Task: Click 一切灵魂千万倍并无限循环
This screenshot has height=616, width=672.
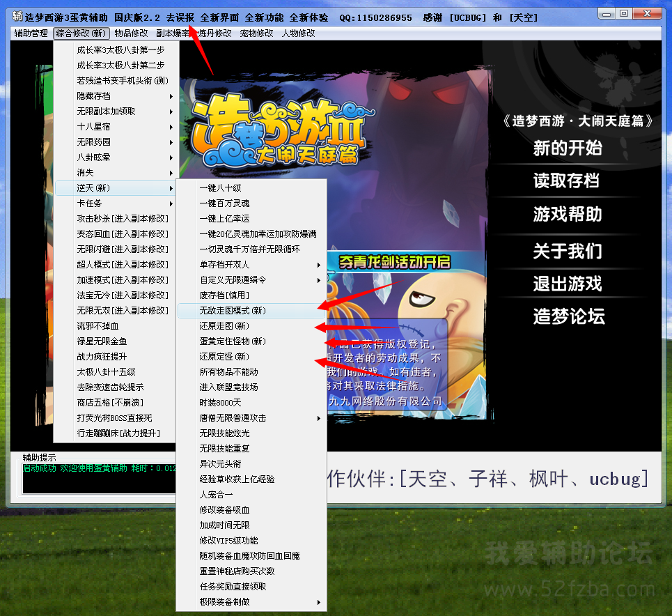Action: 251,249
